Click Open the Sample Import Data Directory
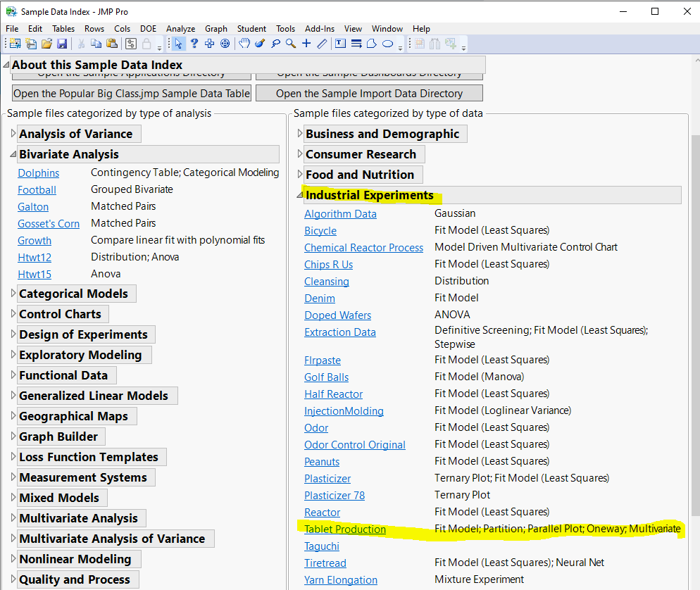This screenshot has height=590, width=700. click(x=369, y=93)
